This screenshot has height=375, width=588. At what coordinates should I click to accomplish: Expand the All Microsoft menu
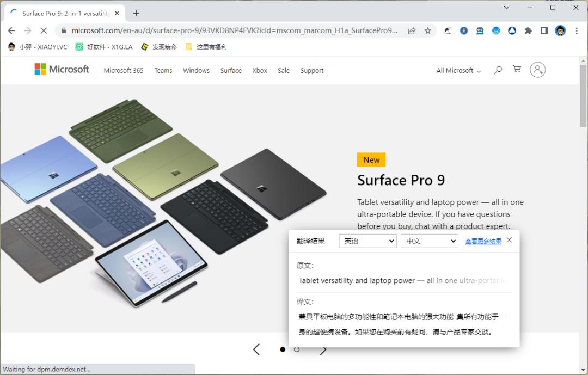click(x=457, y=70)
